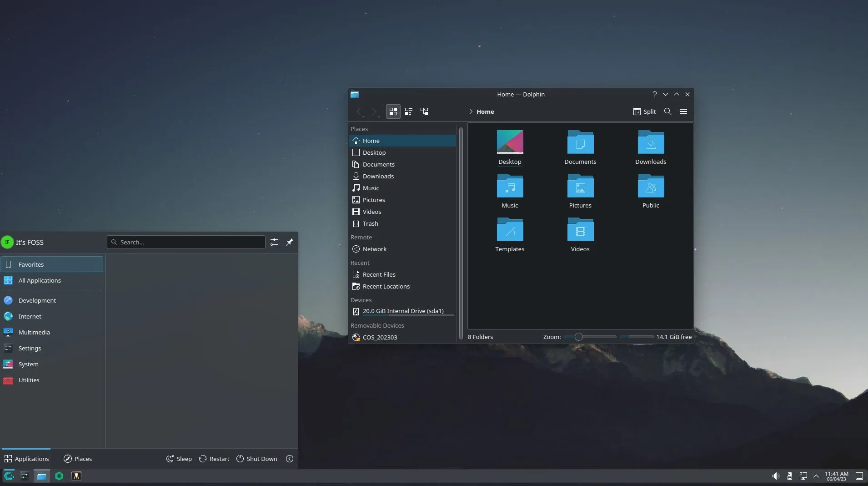Screen dimensions: 868x486
Task: Switch Dolphin to icons view mode
Action: coord(392,111)
